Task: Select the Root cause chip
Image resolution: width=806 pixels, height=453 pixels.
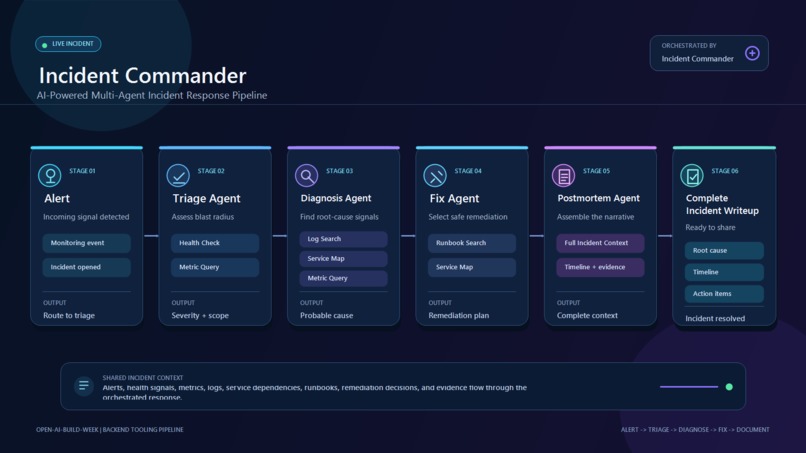Action: click(x=724, y=251)
